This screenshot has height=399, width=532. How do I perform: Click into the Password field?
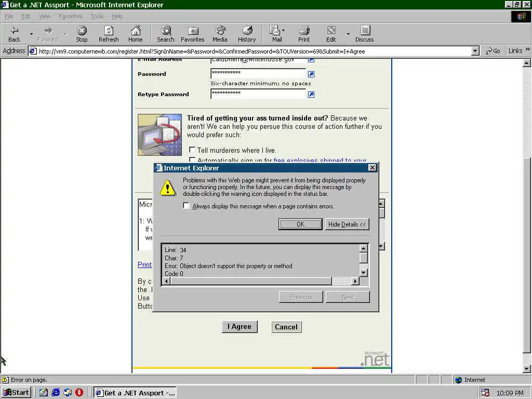pos(258,74)
